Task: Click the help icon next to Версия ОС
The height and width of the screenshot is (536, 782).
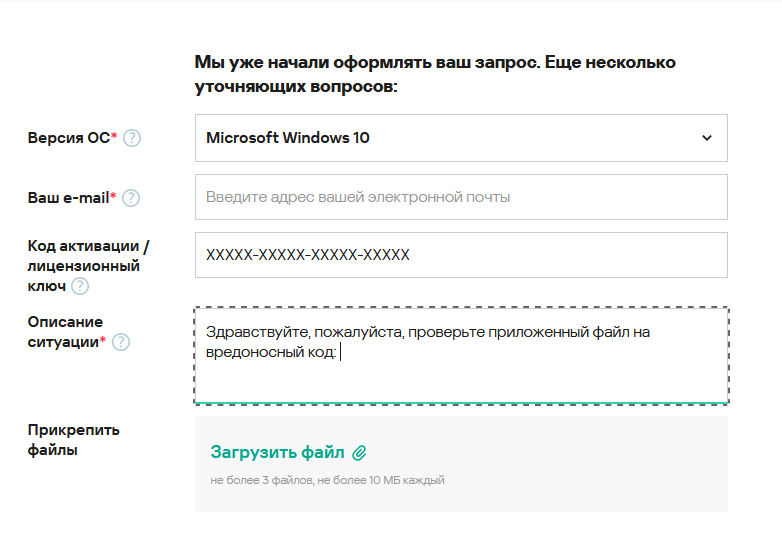Action: pyautogui.click(x=132, y=138)
